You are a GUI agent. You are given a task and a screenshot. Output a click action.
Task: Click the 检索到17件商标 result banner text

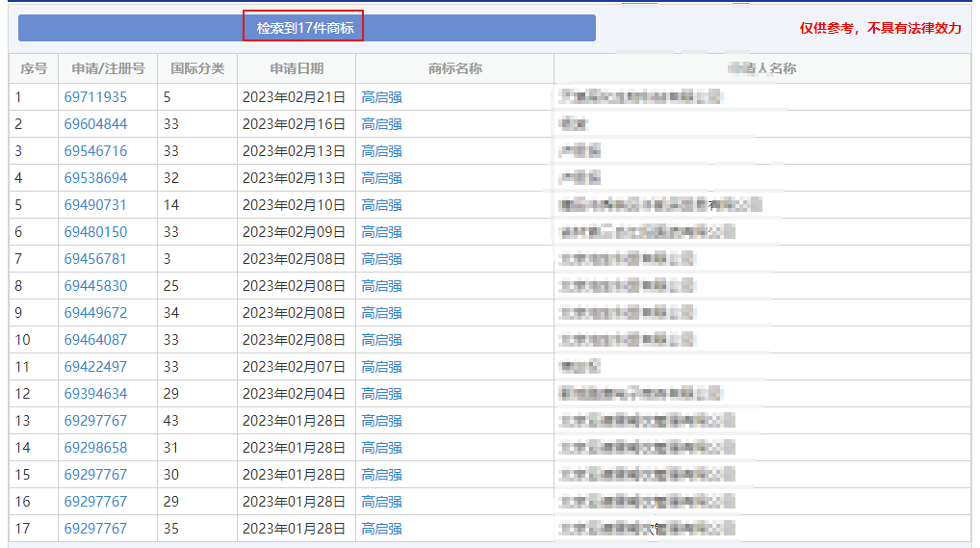point(305,28)
